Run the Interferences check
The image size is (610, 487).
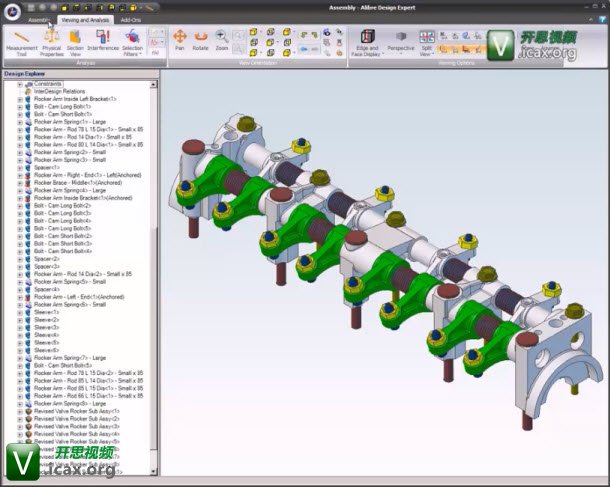[x=103, y=40]
